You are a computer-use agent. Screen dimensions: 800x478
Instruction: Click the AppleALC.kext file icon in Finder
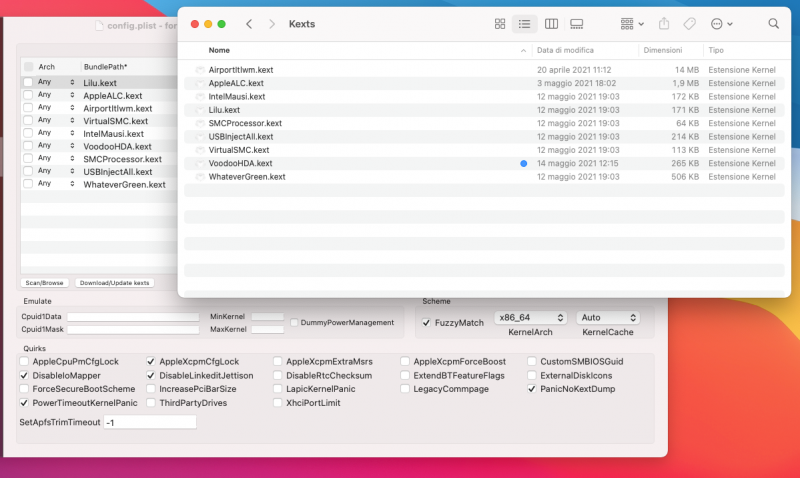click(x=200, y=83)
